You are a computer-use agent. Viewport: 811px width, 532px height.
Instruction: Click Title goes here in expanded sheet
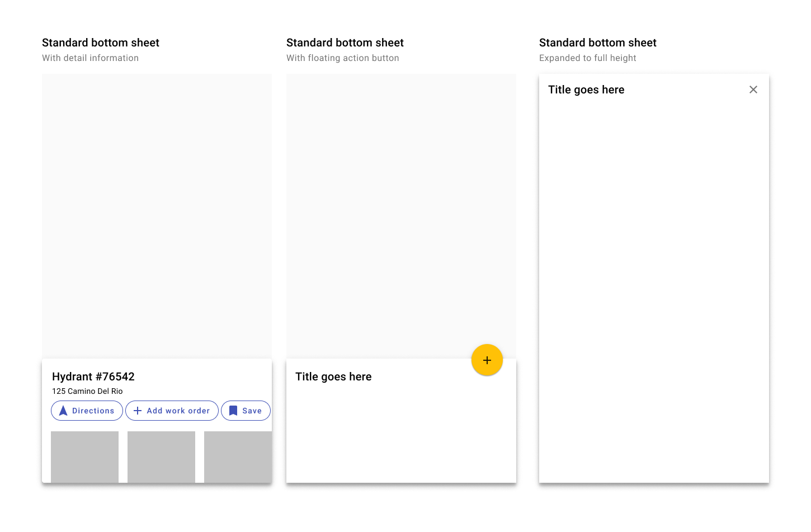[586, 90]
